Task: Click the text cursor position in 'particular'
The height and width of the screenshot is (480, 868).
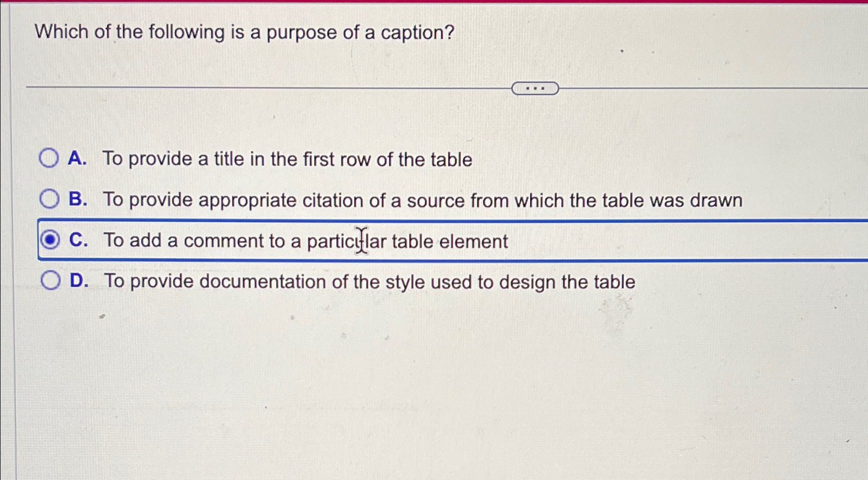Action: pyautogui.click(x=361, y=240)
